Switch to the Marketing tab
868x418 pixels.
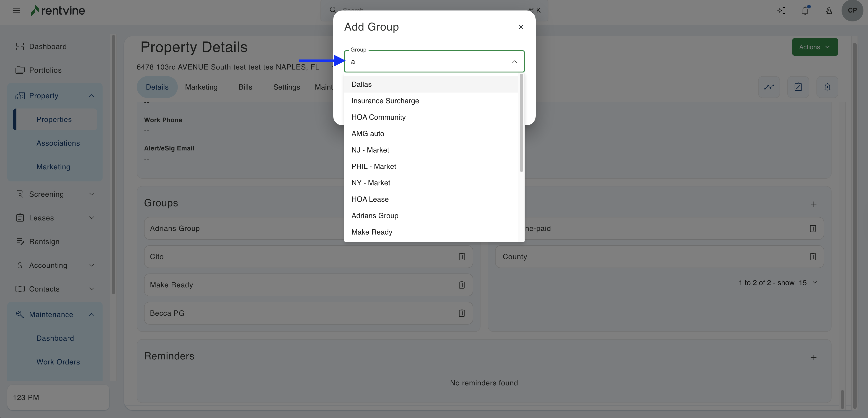(201, 87)
